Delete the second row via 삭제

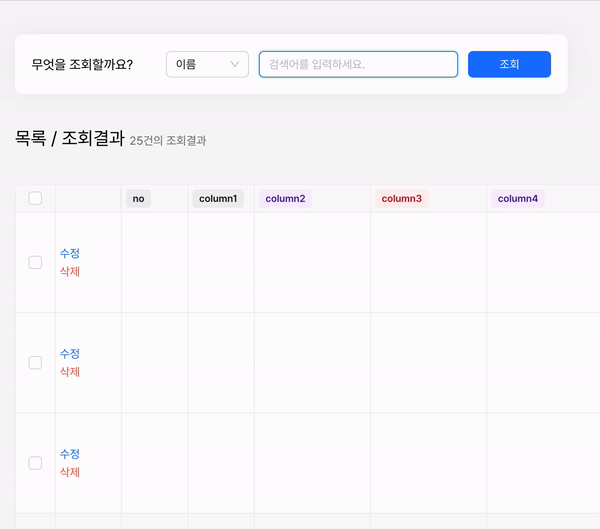pyautogui.click(x=70, y=371)
